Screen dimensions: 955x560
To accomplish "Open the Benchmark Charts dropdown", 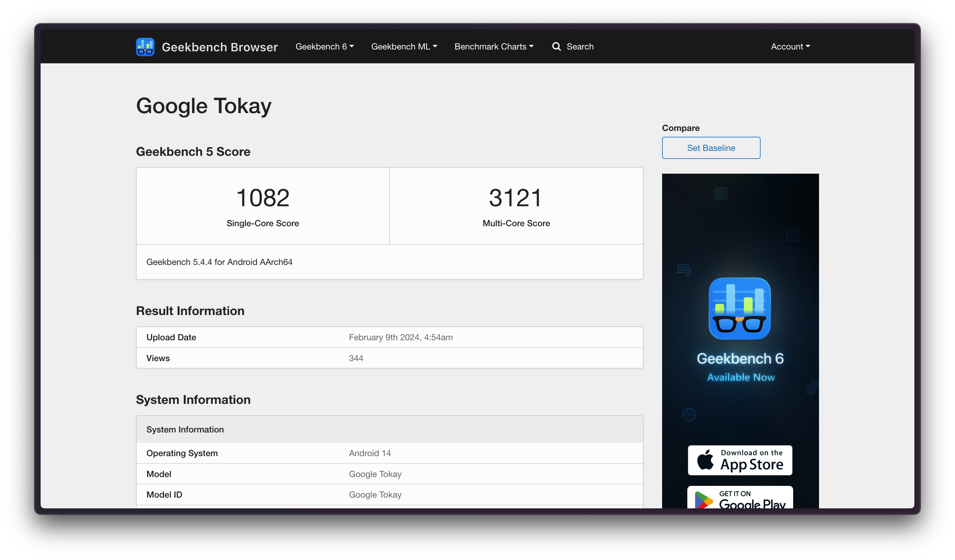I will [494, 47].
